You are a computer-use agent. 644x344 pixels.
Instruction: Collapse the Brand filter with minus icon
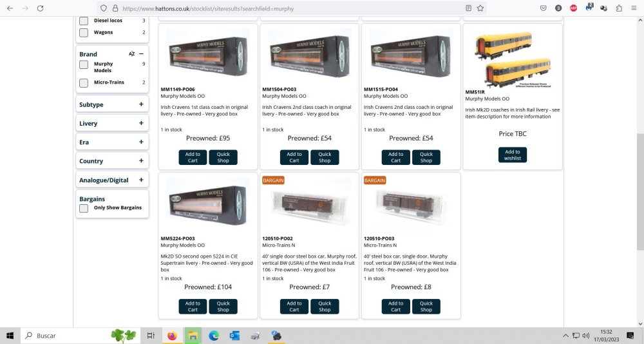141,54
